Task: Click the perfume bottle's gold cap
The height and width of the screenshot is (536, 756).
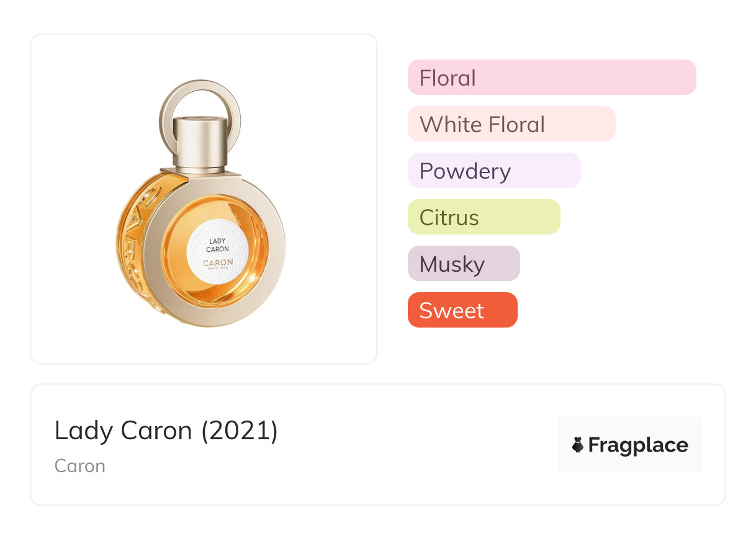Action: 200,138
